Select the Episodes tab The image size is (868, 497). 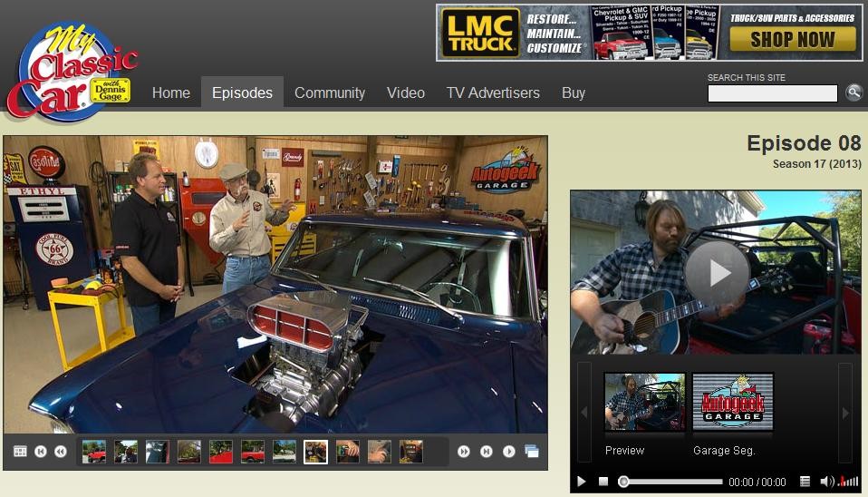click(x=242, y=93)
